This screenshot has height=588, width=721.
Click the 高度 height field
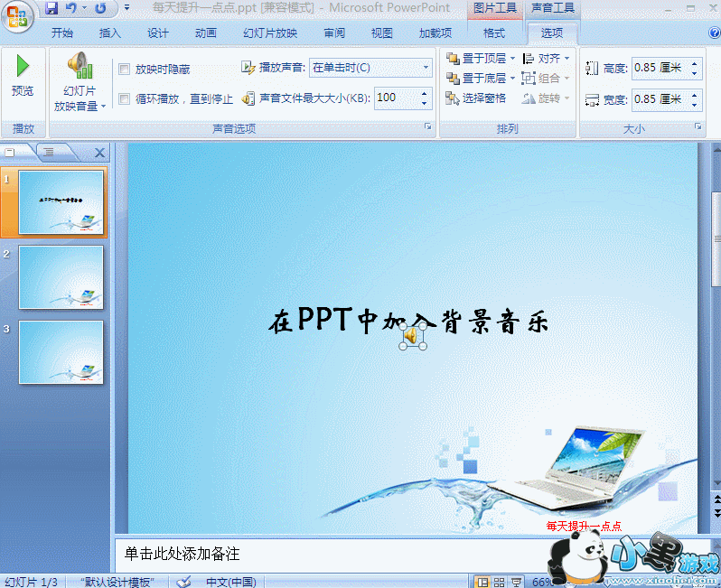pos(660,68)
